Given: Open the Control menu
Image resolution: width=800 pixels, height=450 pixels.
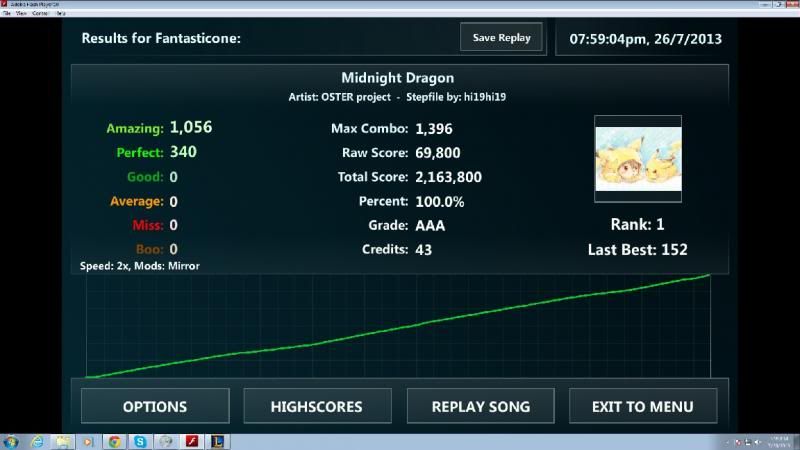Looking at the screenshot, I should click(x=41, y=13).
